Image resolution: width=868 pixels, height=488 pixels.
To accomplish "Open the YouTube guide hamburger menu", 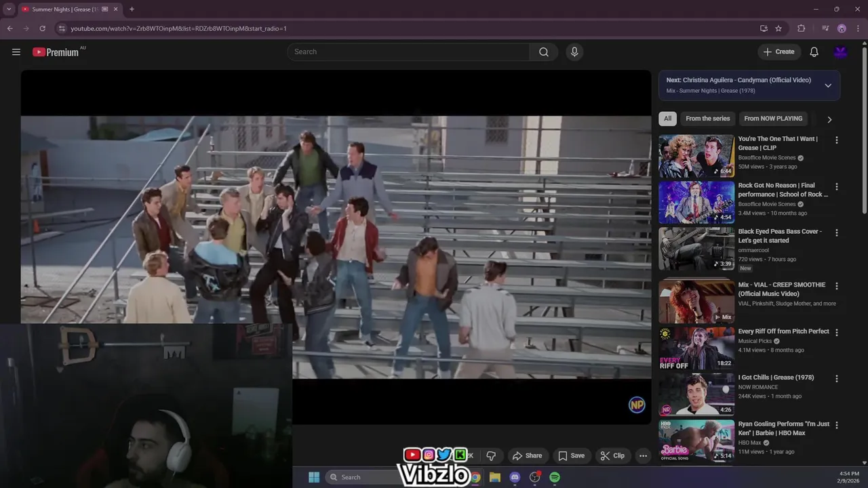I will [x=16, y=52].
